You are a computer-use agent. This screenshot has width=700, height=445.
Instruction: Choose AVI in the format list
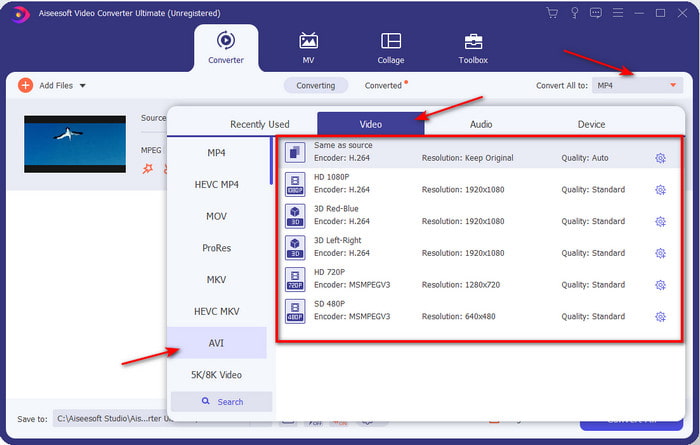coord(217,343)
